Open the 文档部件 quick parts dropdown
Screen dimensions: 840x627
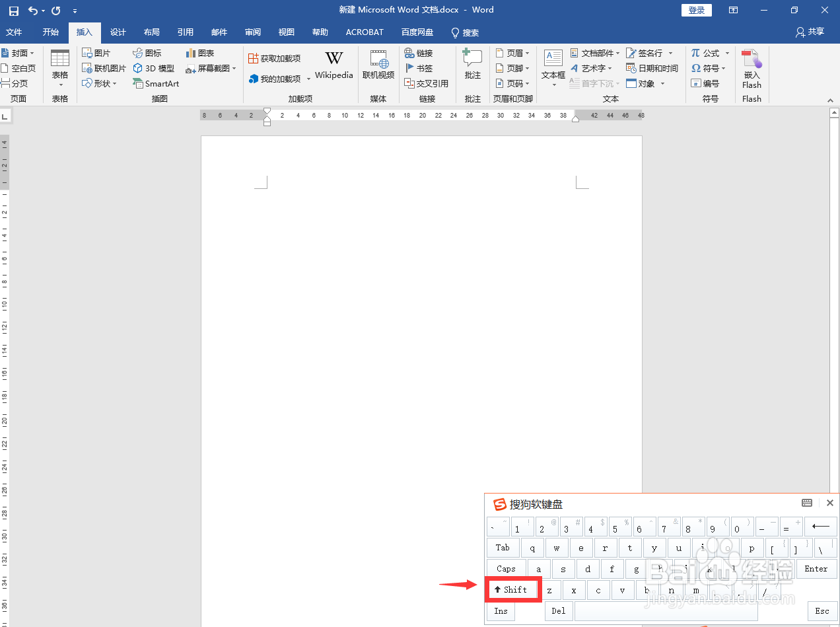[x=595, y=53]
